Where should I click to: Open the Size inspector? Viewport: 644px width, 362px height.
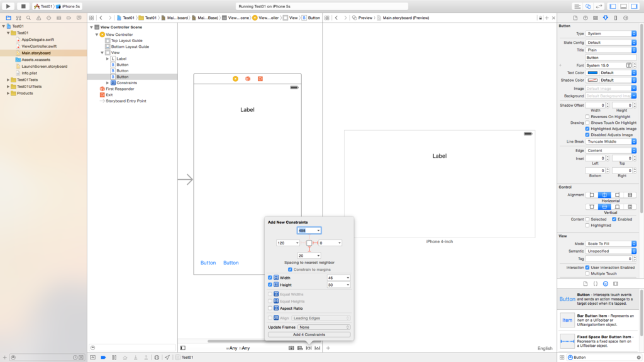[x=615, y=18]
